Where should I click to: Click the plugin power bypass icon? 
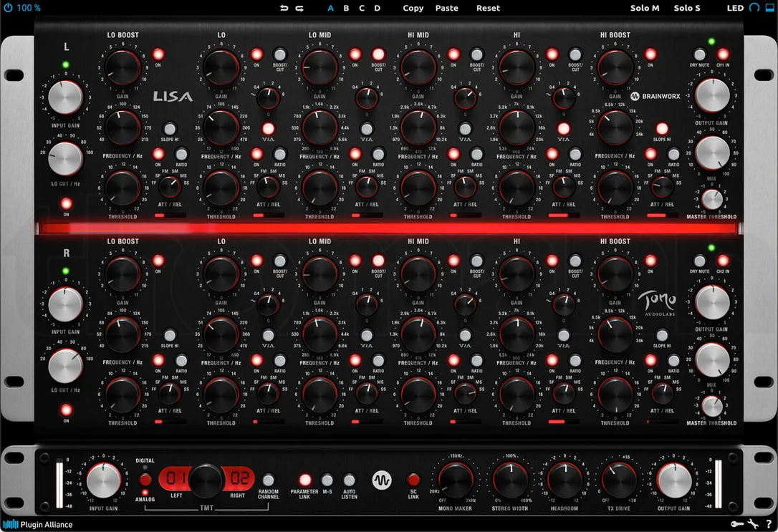8,7
